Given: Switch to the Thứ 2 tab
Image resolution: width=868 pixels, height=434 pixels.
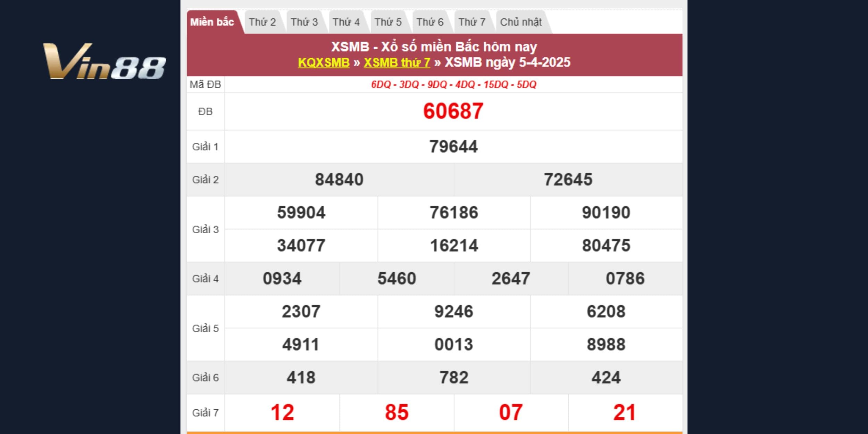Looking at the screenshot, I should [262, 22].
